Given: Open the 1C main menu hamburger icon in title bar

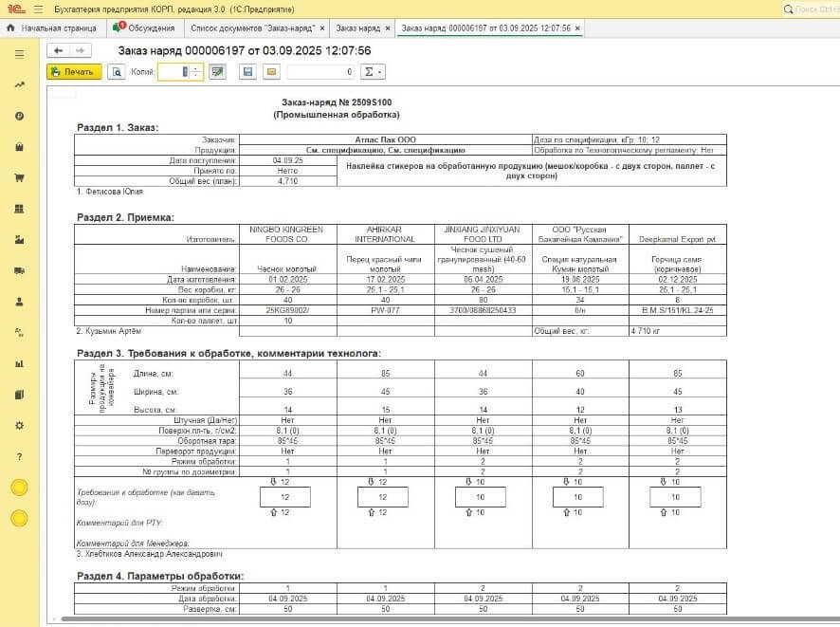Looking at the screenshot, I should (38, 9).
